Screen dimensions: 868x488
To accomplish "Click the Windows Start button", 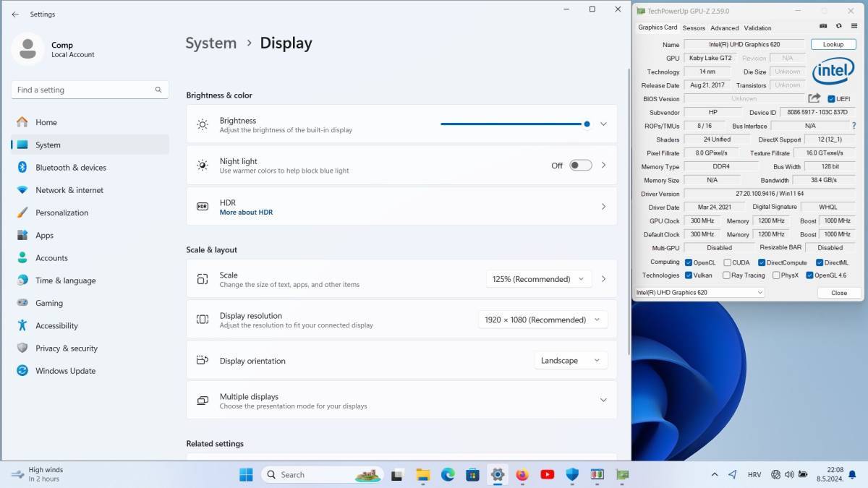I will click(246, 474).
